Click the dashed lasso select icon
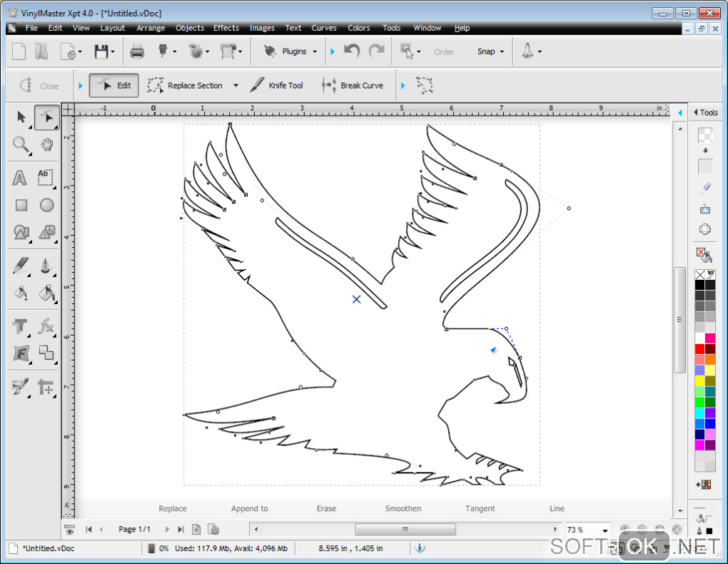This screenshot has width=728, height=564. pyautogui.click(x=425, y=86)
